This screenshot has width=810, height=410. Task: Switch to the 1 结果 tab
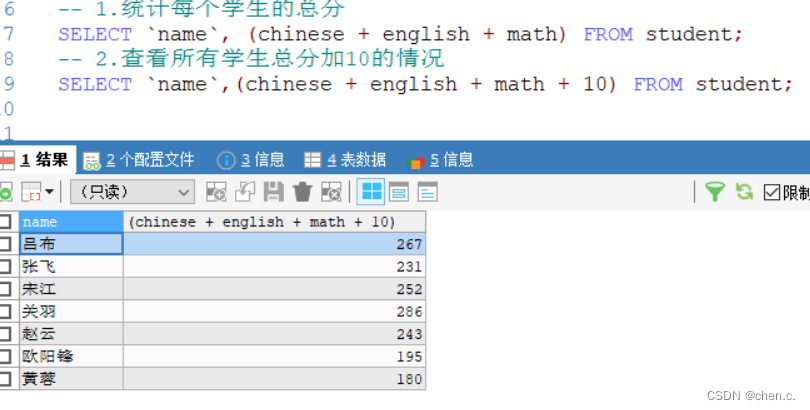point(38,160)
